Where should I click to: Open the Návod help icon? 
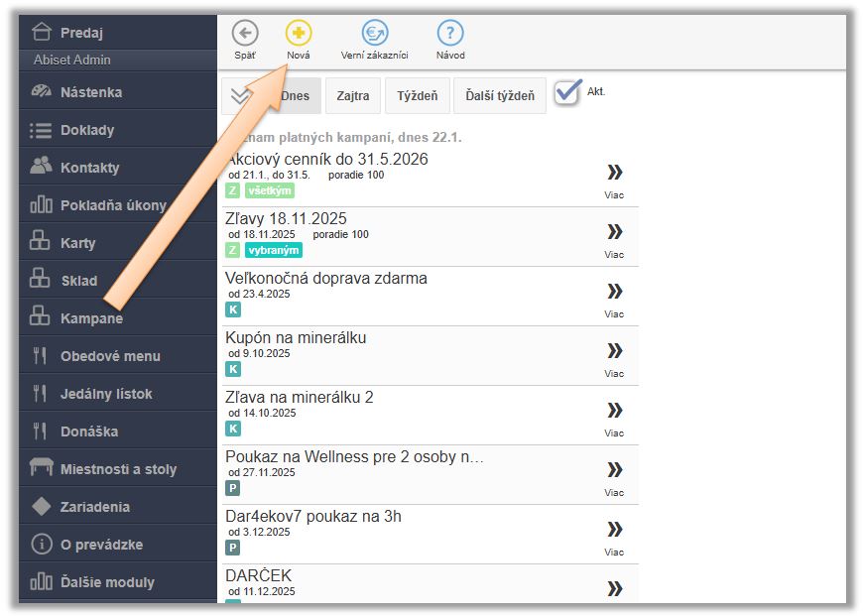[x=450, y=34]
